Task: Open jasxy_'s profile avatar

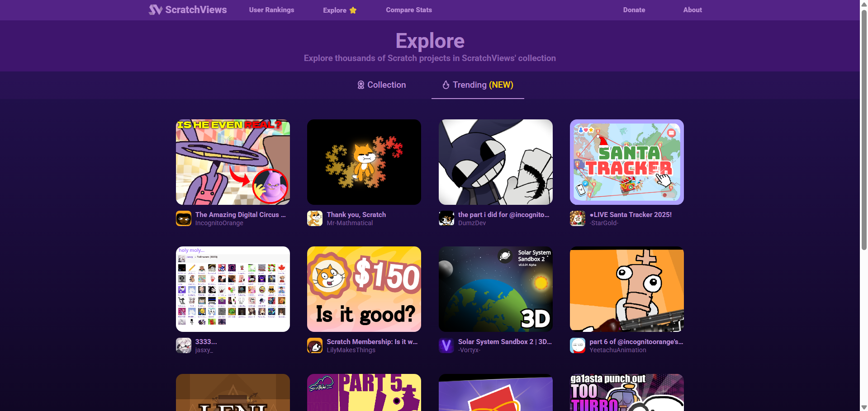Action: 184,345
